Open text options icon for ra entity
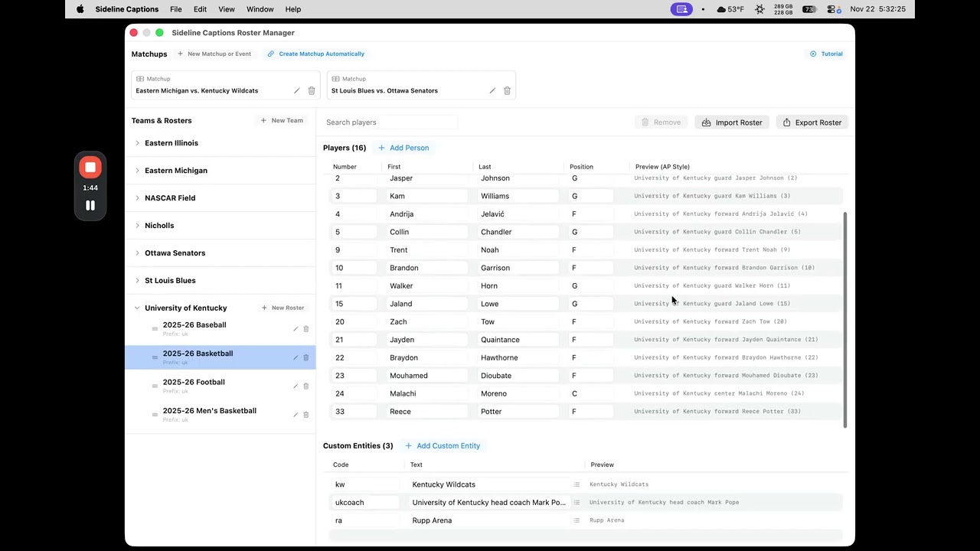 tap(577, 520)
